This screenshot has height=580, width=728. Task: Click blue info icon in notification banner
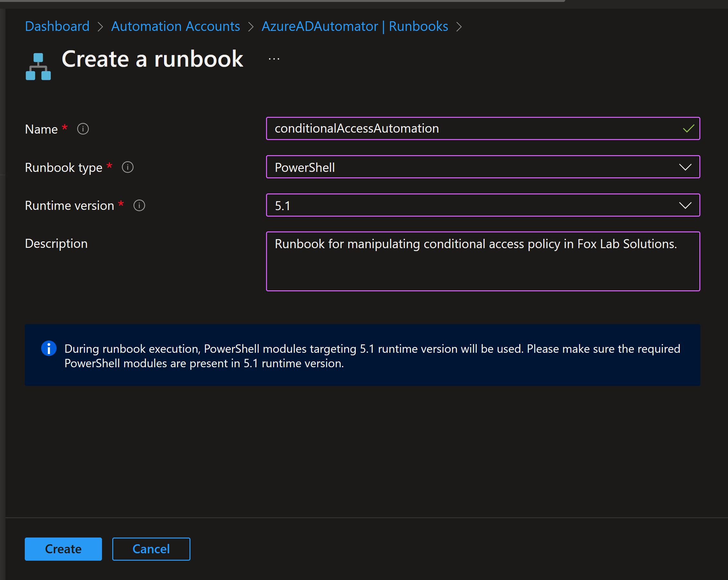[49, 348]
